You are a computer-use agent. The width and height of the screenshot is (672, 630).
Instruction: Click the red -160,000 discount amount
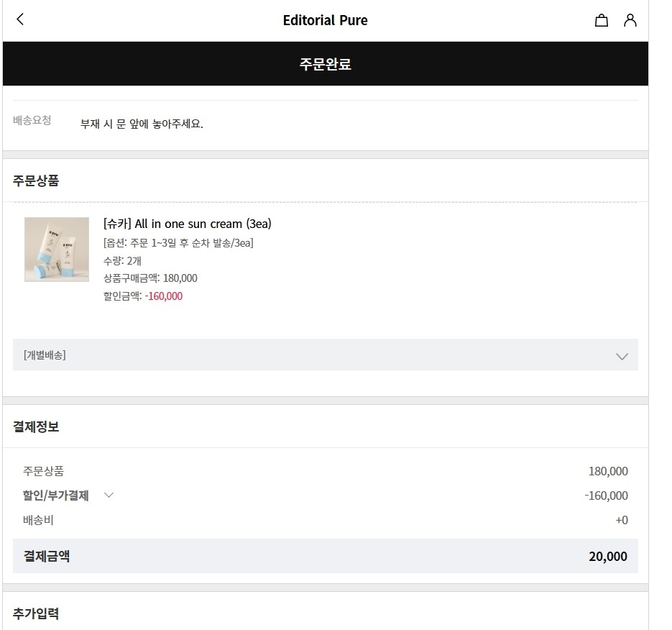(164, 296)
